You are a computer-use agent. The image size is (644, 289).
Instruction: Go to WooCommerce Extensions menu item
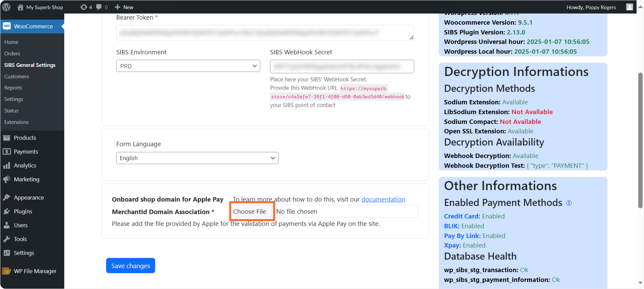(x=16, y=122)
